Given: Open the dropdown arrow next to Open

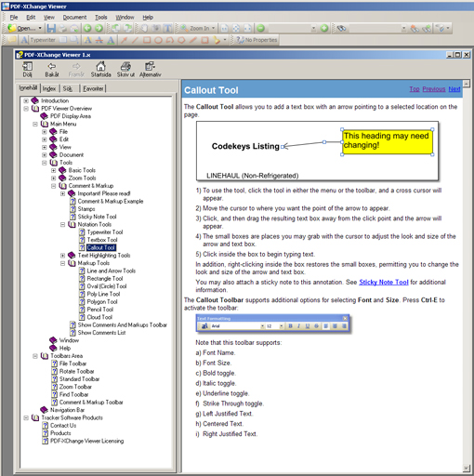Looking at the screenshot, I should 40,29.
